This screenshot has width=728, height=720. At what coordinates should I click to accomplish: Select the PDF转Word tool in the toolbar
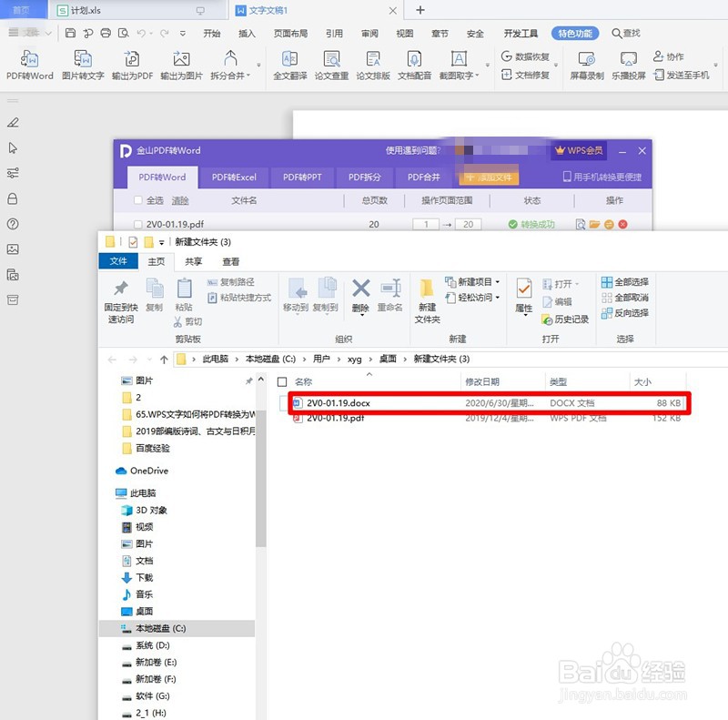point(29,66)
